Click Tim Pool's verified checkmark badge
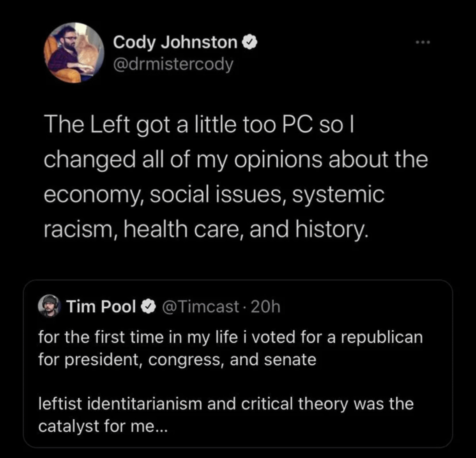 click(x=148, y=307)
